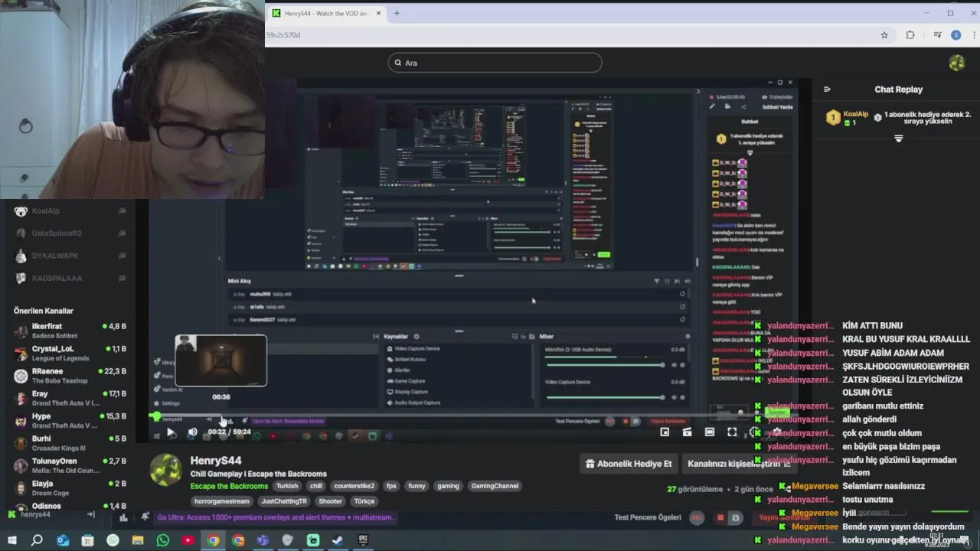
Task: Open Burhi recommended channel
Action: 69,443
